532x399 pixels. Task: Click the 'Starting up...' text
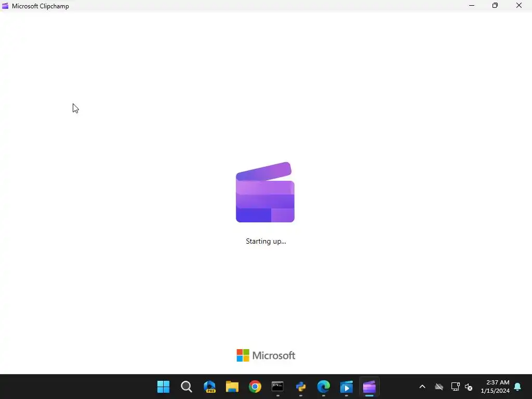pyautogui.click(x=265, y=241)
